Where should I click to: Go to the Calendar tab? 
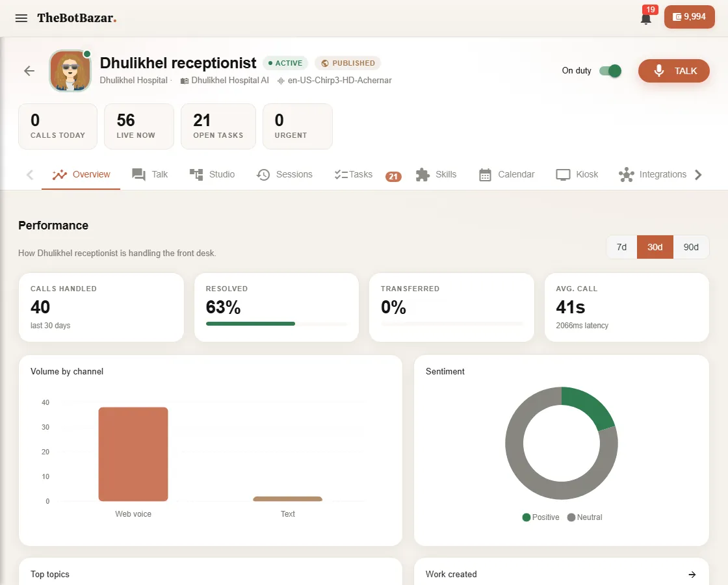coord(506,175)
